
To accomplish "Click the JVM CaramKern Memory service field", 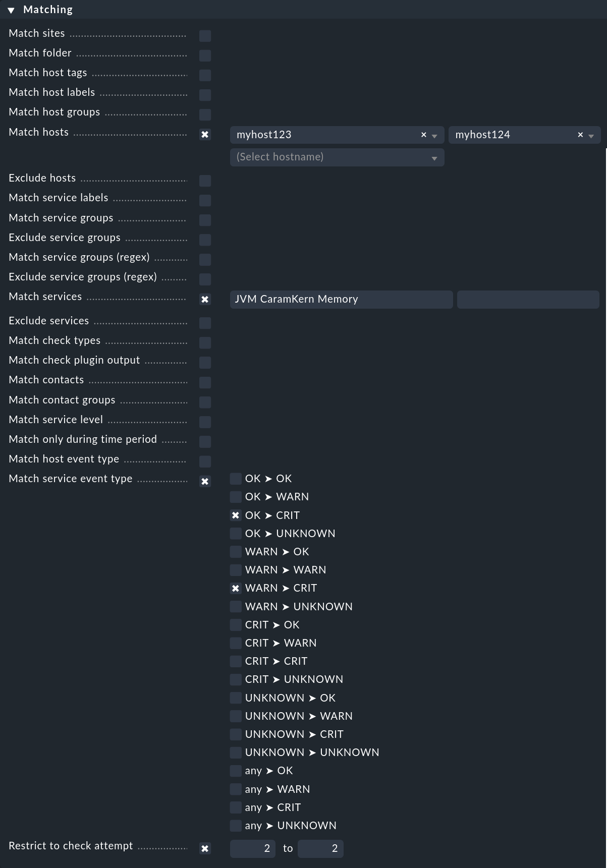I will click(x=341, y=299).
